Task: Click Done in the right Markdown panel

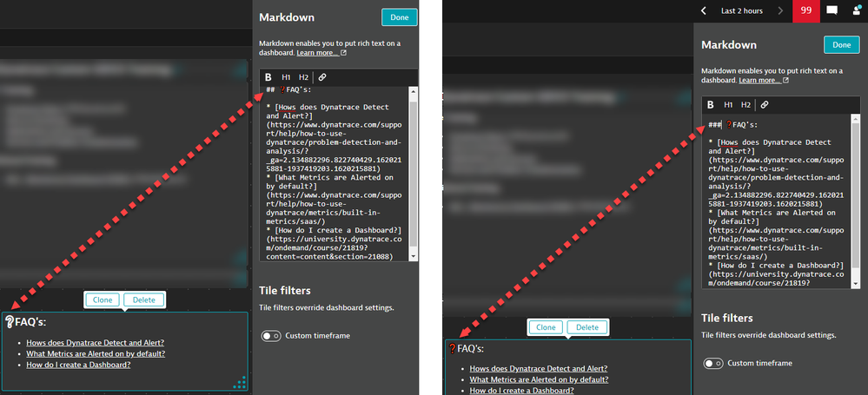Action: point(841,45)
